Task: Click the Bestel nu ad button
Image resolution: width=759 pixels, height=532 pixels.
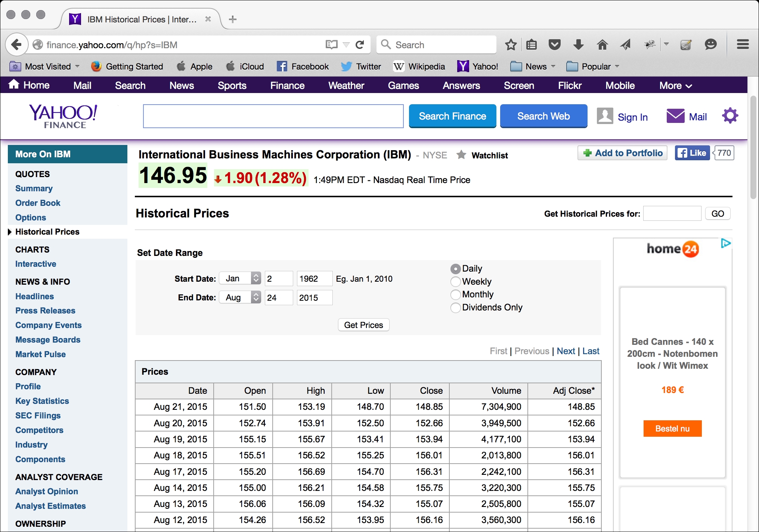Action: [672, 429]
